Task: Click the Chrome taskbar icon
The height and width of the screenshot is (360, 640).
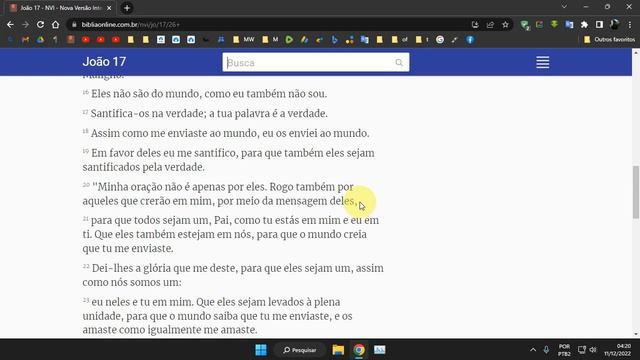Action: pyautogui.click(x=359, y=350)
